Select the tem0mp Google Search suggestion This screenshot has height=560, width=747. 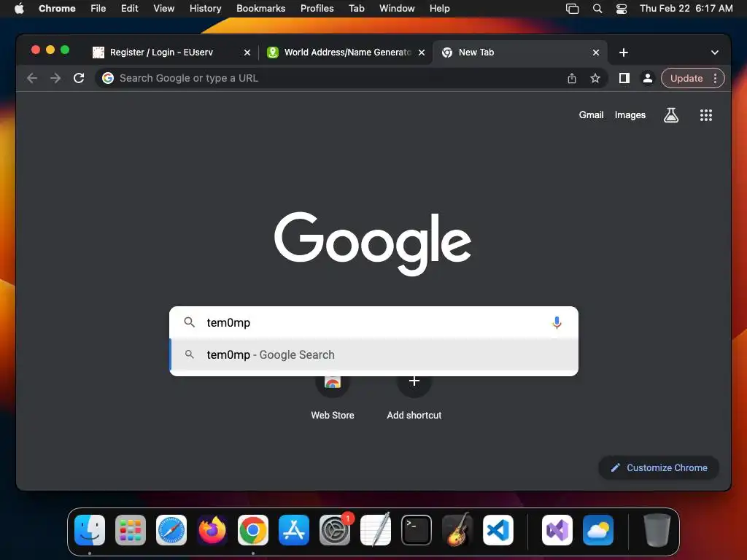point(374,355)
